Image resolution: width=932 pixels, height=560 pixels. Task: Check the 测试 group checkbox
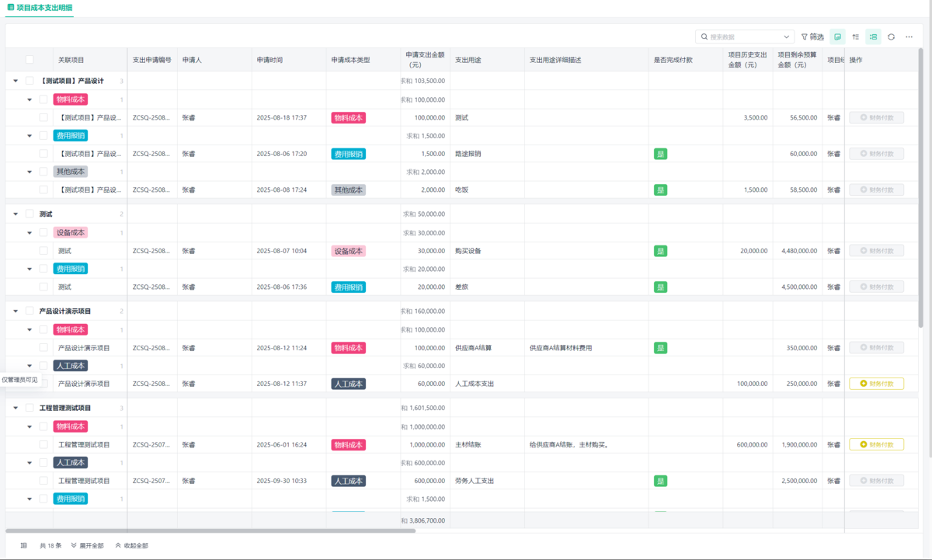tap(30, 214)
